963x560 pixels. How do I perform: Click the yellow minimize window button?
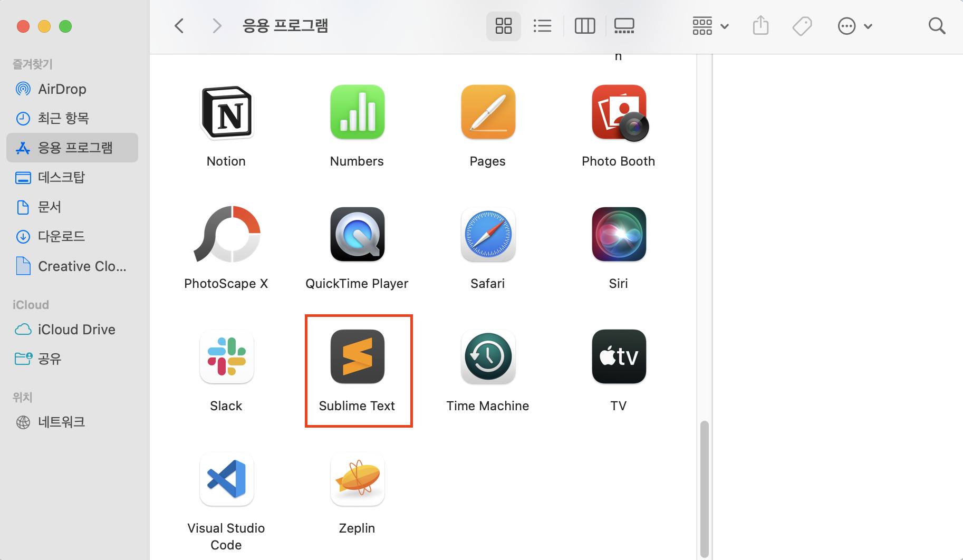[44, 26]
